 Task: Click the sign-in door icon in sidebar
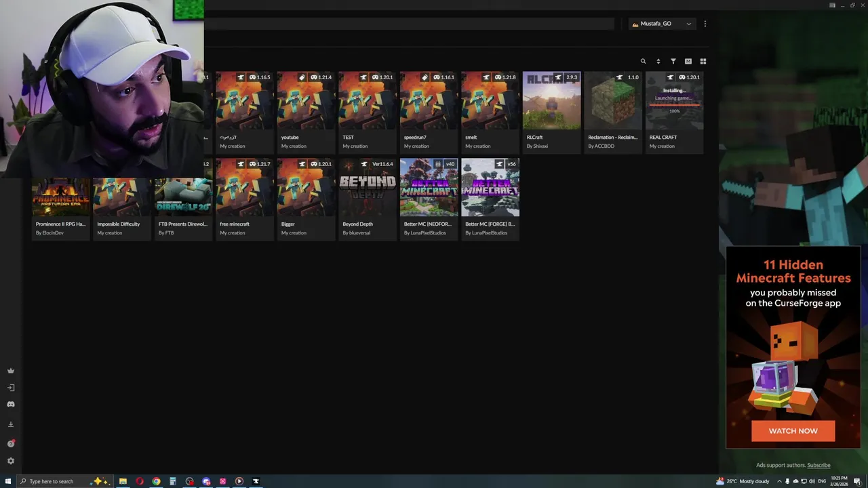pos(11,388)
